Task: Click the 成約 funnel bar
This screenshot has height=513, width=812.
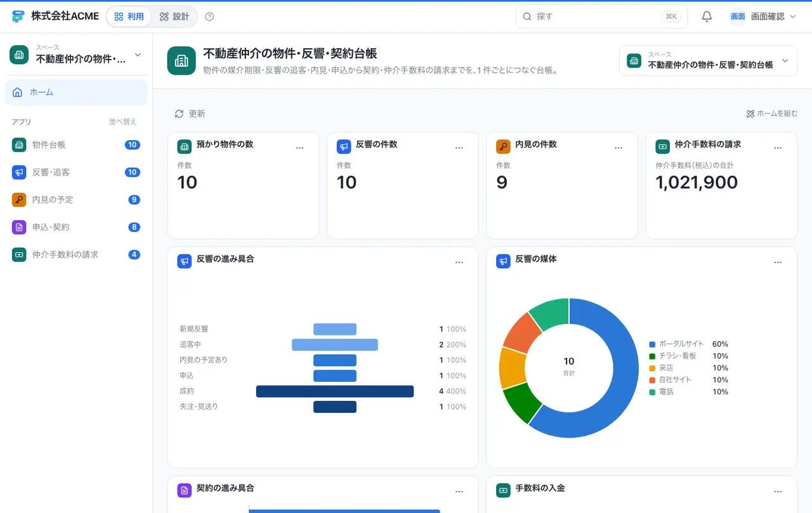Action: pos(335,391)
